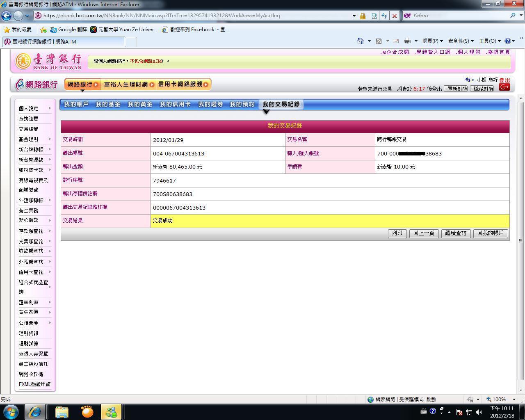Click in the browser address bar
Image resolution: width=525 pixels, height=420 pixels.
coord(193,16)
